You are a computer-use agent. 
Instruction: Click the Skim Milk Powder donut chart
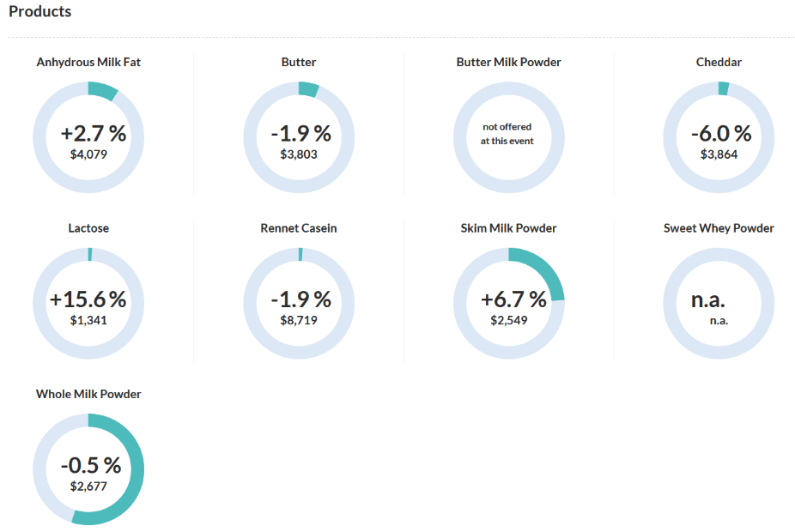pos(509,303)
